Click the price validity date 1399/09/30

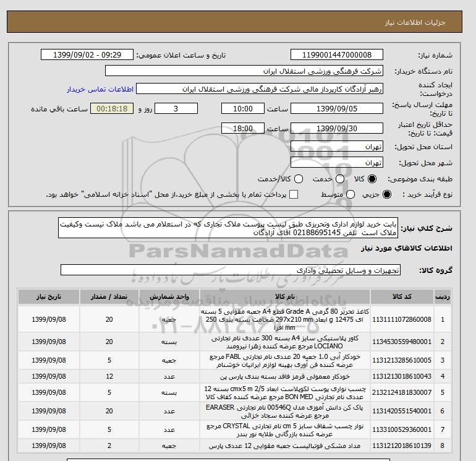click(x=337, y=128)
